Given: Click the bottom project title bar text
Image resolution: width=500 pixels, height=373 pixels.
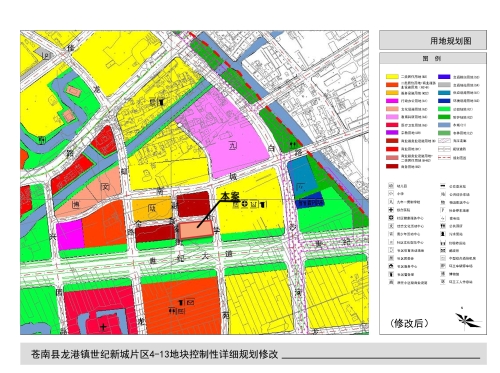Looking at the screenshot, I should tap(154, 354).
